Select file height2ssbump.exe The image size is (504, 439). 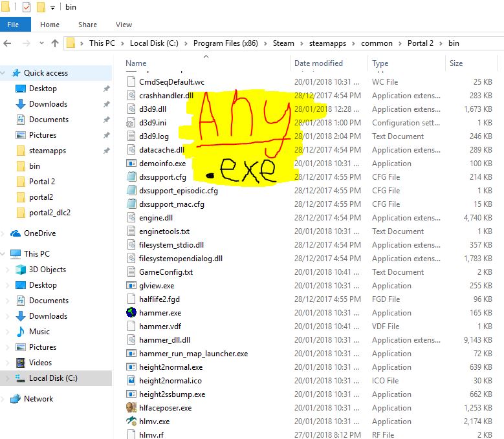[172, 394]
